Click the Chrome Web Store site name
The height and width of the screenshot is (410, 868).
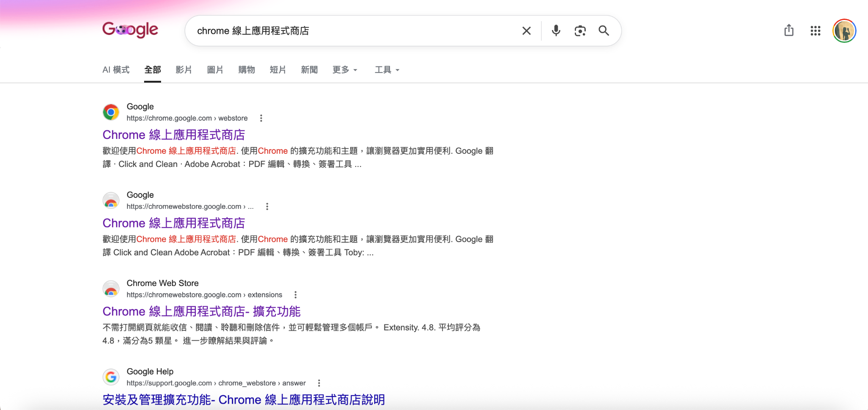(x=163, y=283)
